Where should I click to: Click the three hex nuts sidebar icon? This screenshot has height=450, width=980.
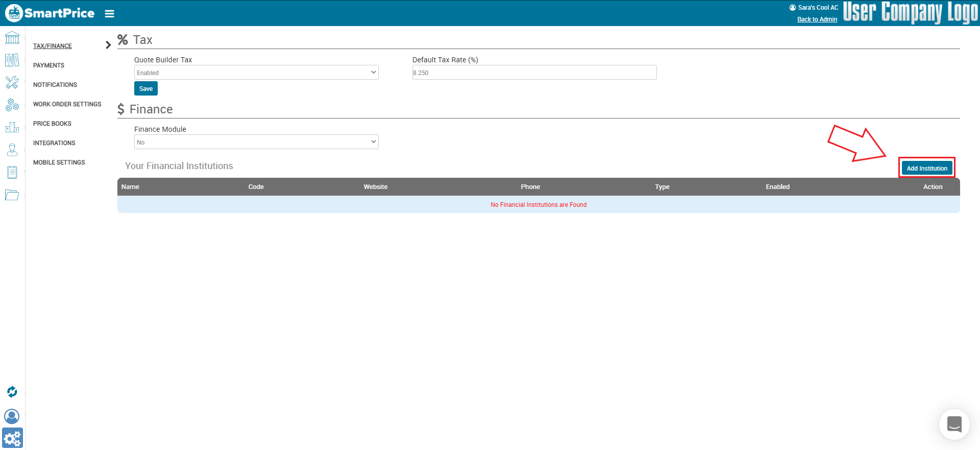tap(12, 105)
